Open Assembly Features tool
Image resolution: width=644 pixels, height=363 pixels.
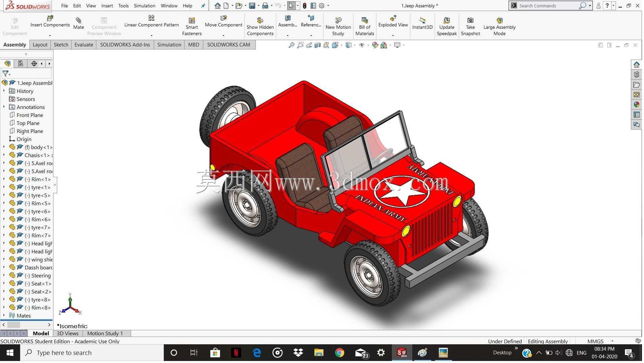288,21
